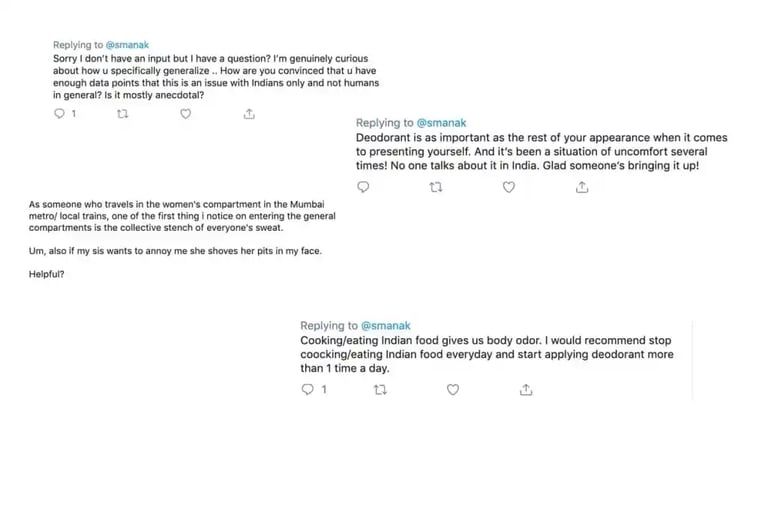Like the tweet 'Glad someone's bringing it up!'
The width and height of the screenshot is (768, 512).
pos(509,187)
